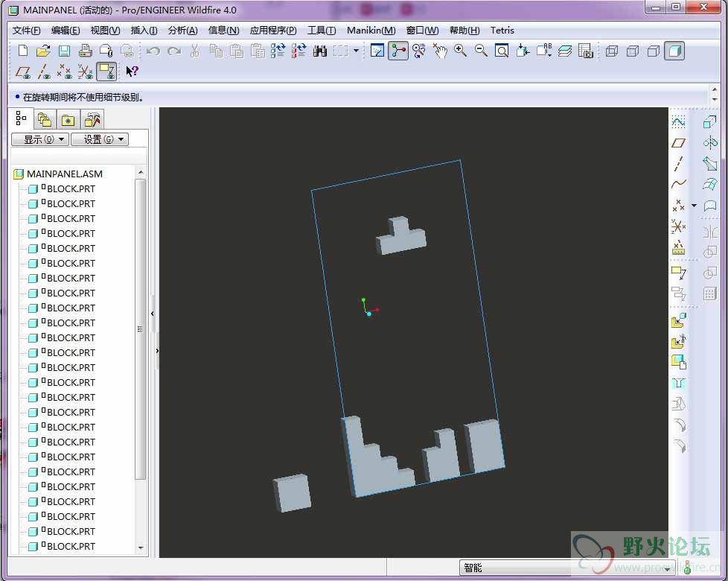Image resolution: width=728 pixels, height=581 pixels.
Task: Switch to hidden line display style
Action: (x=633, y=51)
